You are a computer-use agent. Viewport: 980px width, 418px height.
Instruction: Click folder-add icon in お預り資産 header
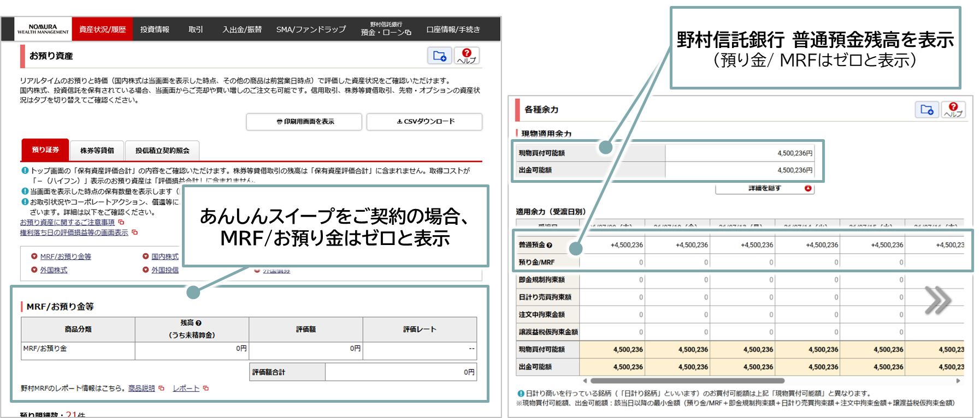(x=440, y=56)
